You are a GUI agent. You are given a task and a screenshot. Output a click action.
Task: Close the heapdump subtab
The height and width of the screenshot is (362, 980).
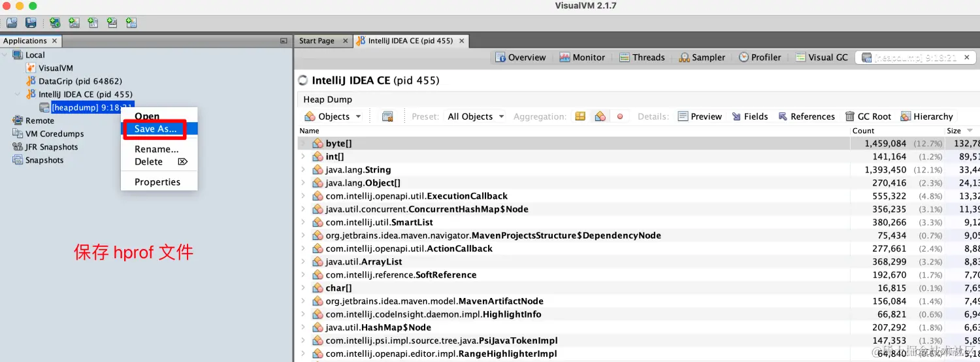[x=968, y=58]
